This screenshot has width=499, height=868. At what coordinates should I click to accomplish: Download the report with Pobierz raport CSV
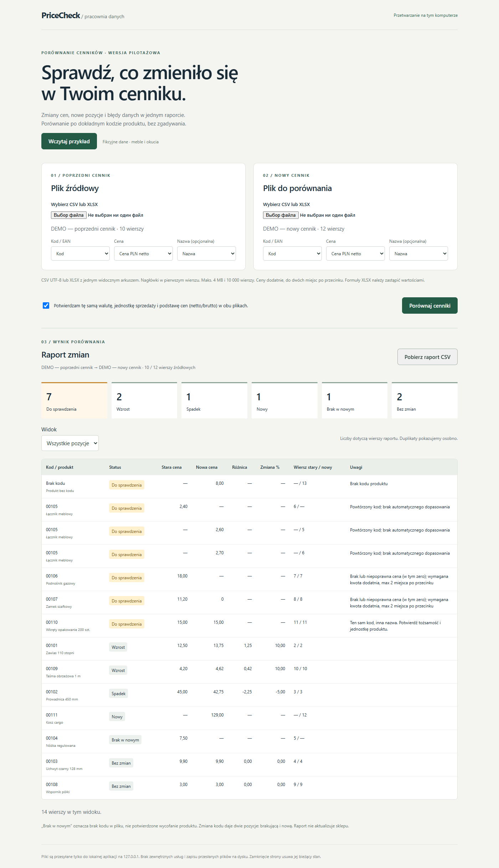pos(427,357)
